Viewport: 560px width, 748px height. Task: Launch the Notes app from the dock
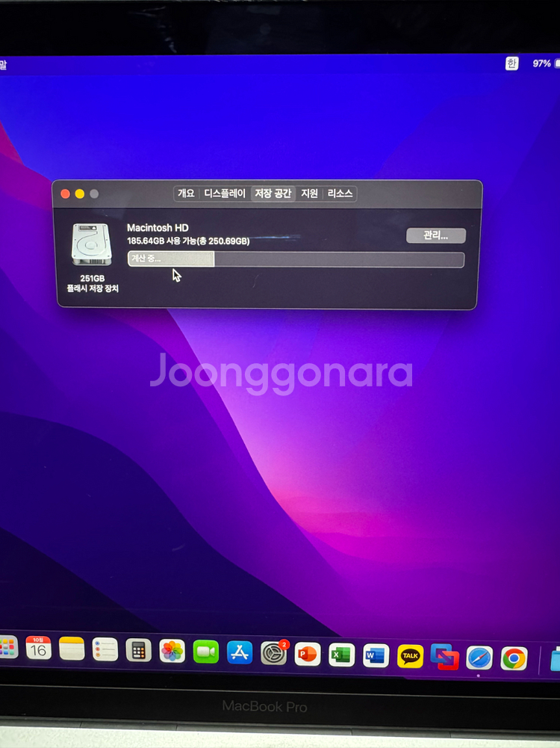click(72, 649)
